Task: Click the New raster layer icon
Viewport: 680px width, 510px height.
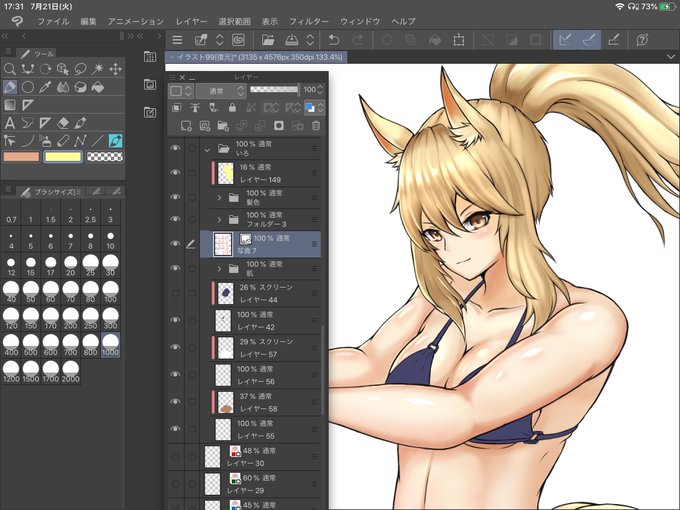Action: tap(186, 126)
